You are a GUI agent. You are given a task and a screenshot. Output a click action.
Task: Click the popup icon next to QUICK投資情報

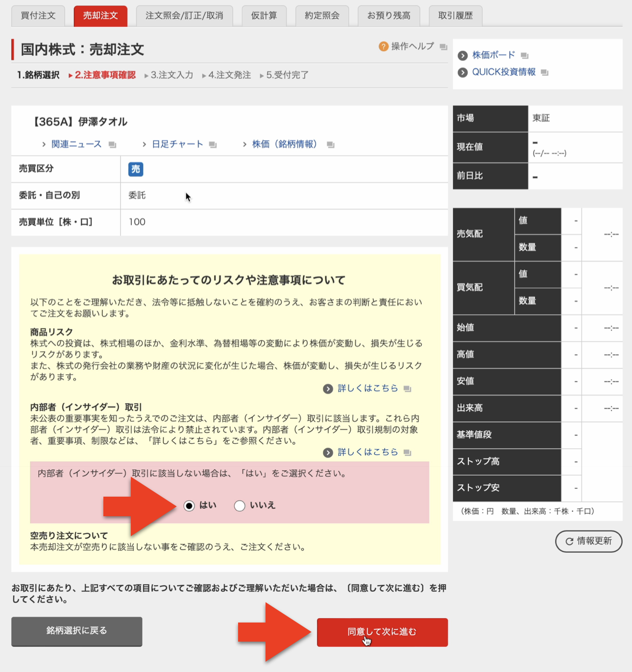point(544,72)
